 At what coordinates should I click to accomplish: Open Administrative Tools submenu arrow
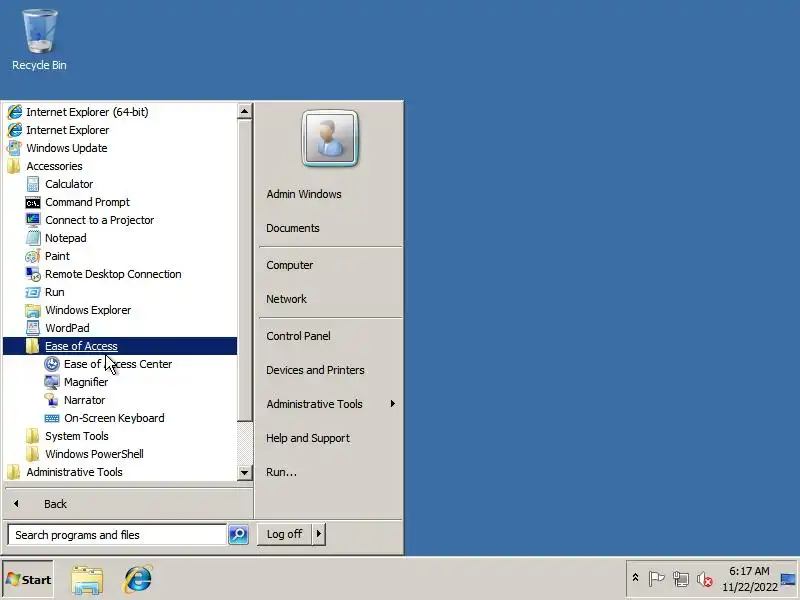[392, 404]
